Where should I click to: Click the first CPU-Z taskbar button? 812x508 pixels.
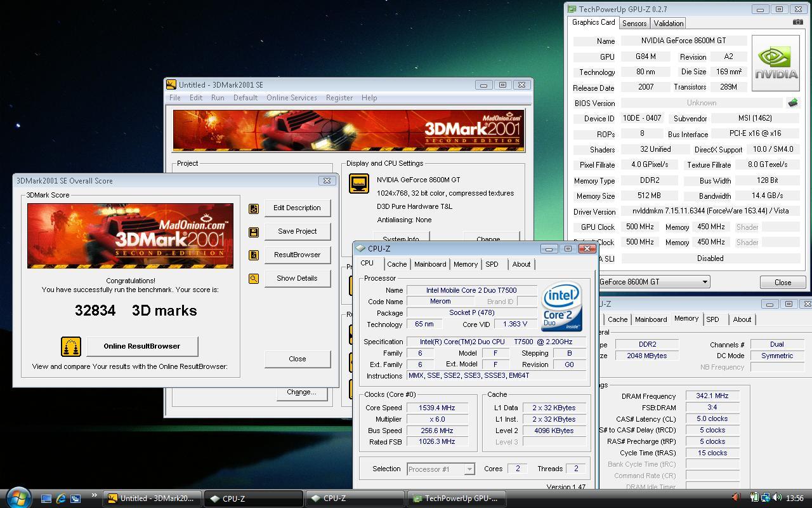click(254, 498)
